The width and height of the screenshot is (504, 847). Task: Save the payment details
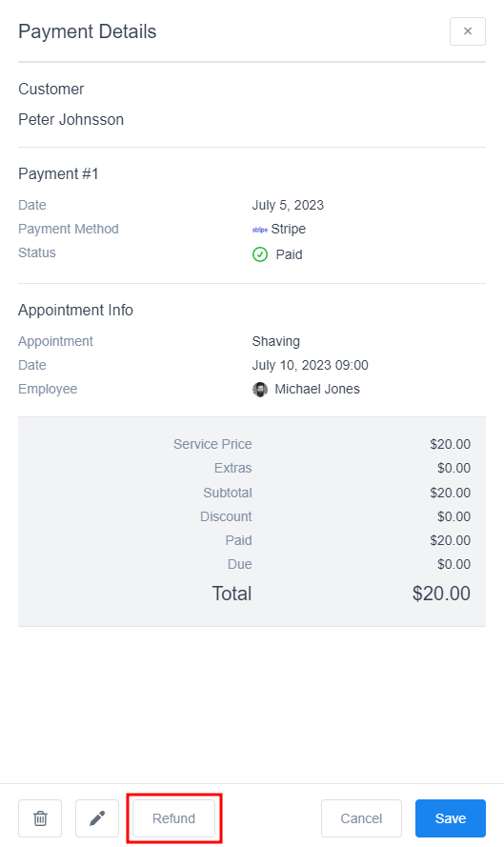451,817
